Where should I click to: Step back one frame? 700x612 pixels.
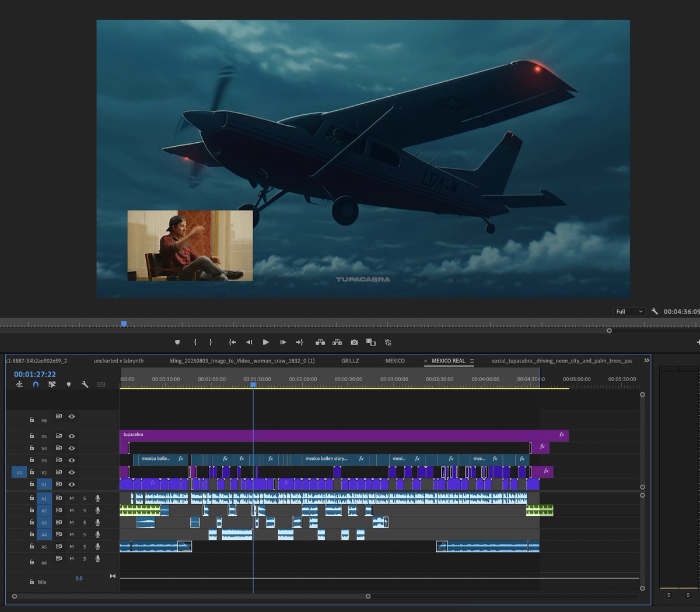(249, 342)
